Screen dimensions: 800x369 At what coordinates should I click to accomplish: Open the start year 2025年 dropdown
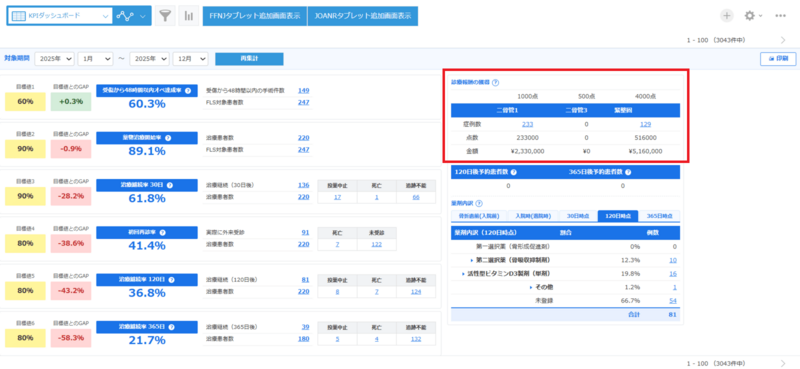click(55, 59)
